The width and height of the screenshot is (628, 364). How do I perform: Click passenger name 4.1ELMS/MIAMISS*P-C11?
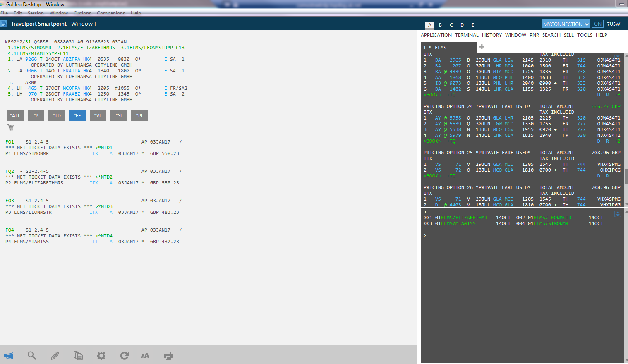tap(38, 53)
